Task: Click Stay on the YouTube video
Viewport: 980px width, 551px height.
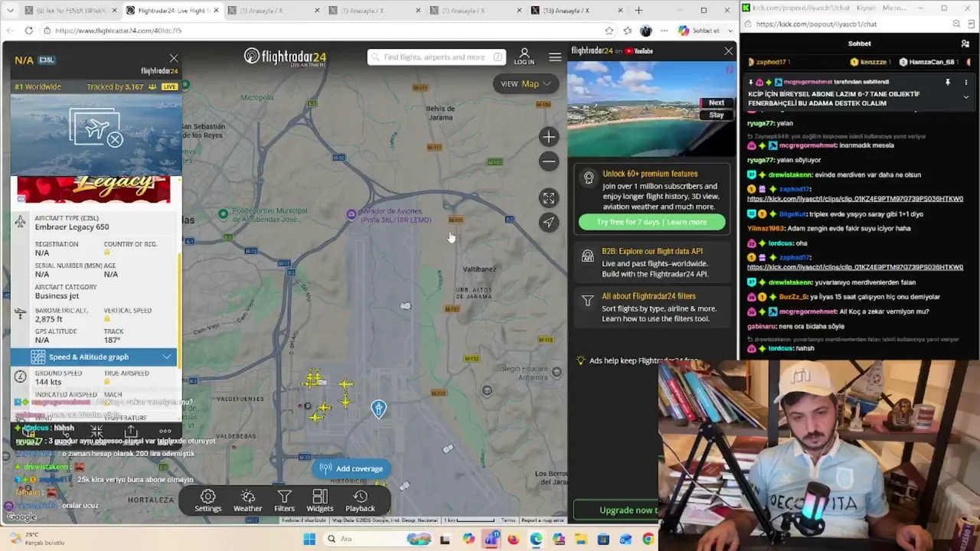Action: coord(716,115)
